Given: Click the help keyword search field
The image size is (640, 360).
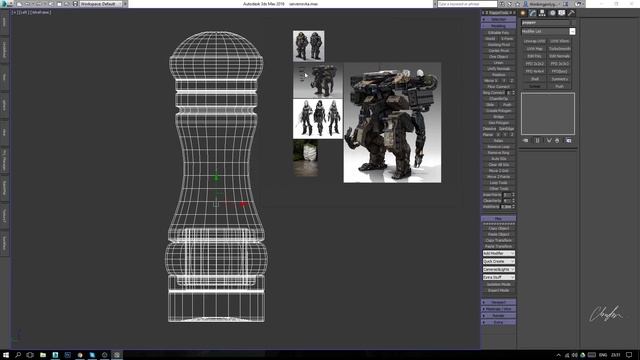Looking at the screenshot, I should pos(467,4).
